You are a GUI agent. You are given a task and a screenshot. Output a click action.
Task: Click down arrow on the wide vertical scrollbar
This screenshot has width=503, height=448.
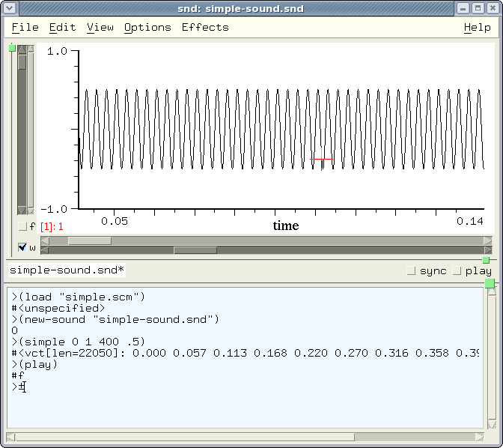pyautogui.click(x=22, y=211)
